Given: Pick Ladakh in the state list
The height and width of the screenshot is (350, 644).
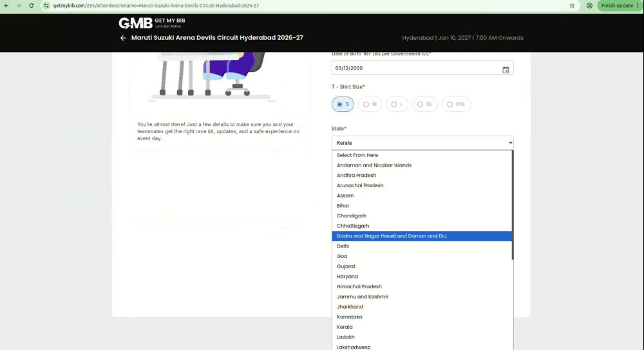Looking at the screenshot, I should tap(422, 337).
